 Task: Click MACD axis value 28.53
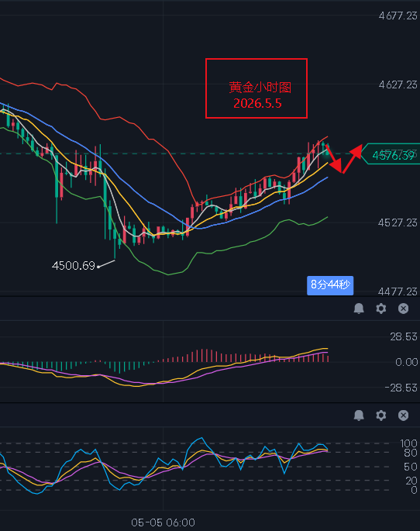[404, 336]
